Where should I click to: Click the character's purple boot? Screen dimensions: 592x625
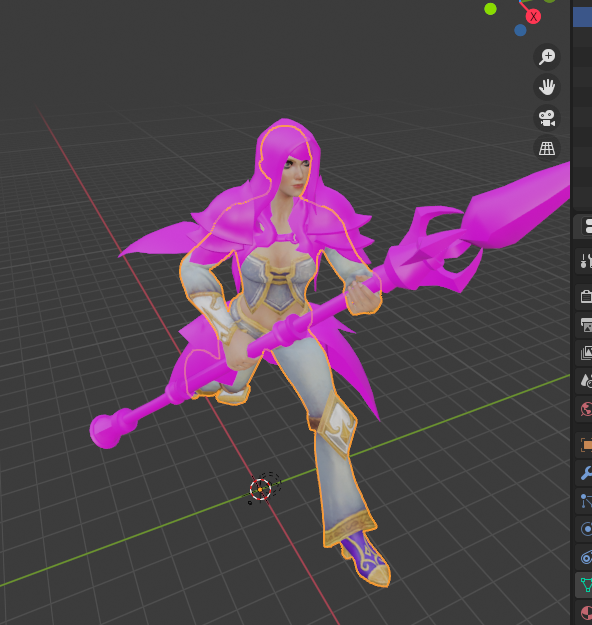pyautogui.click(x=364, y=558)
